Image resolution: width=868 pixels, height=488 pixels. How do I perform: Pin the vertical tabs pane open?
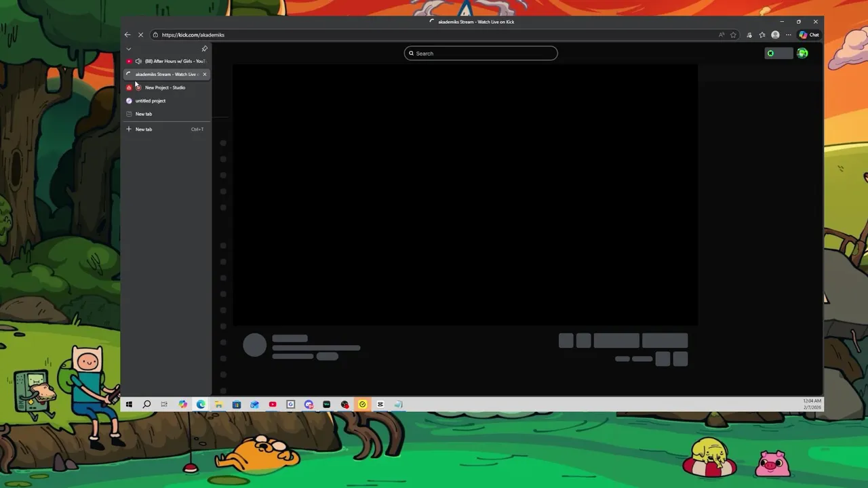tap(204, 49)
